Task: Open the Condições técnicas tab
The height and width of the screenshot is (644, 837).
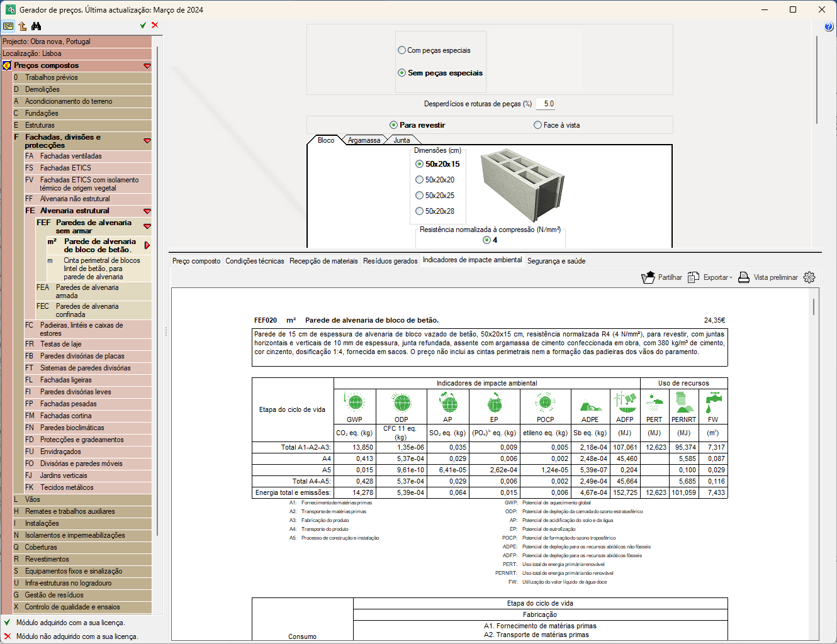Action: pos(255,261)
